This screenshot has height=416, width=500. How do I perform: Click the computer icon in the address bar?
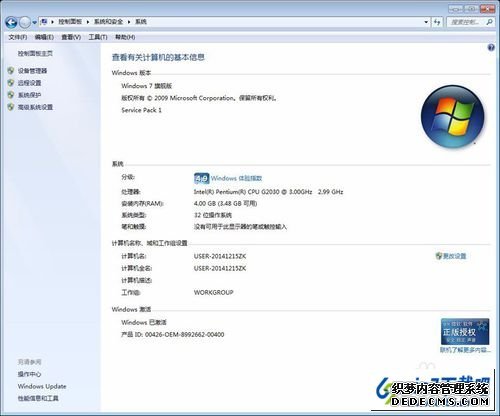(44, 22)
